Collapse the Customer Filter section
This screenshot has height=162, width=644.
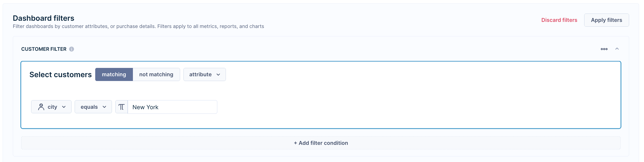tap(617, 49)
